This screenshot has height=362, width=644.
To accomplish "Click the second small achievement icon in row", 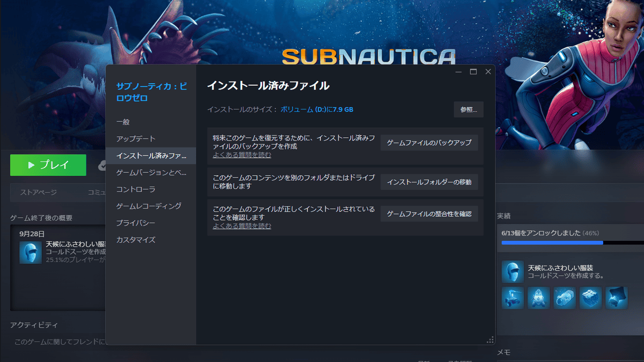I will 538,298.
